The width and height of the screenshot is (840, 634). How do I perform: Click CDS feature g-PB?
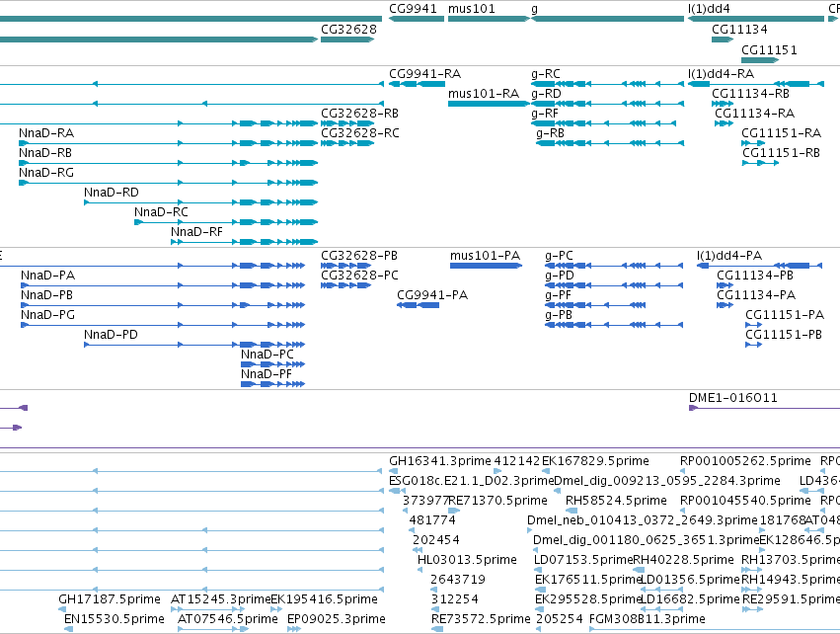click(x=559, y=315)
